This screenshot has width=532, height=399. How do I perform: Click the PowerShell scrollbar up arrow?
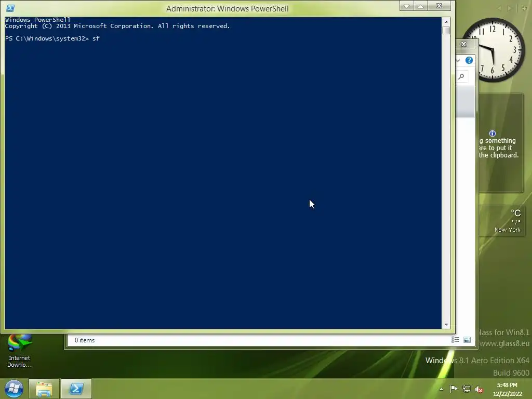pyautogui.click(x=446, y=21)
